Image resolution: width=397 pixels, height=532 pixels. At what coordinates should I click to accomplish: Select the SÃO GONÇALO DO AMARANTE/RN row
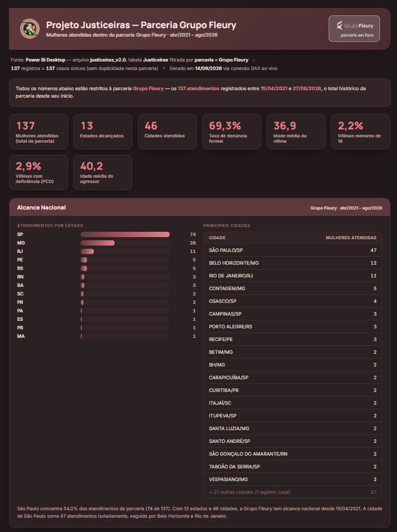(293, 454)
